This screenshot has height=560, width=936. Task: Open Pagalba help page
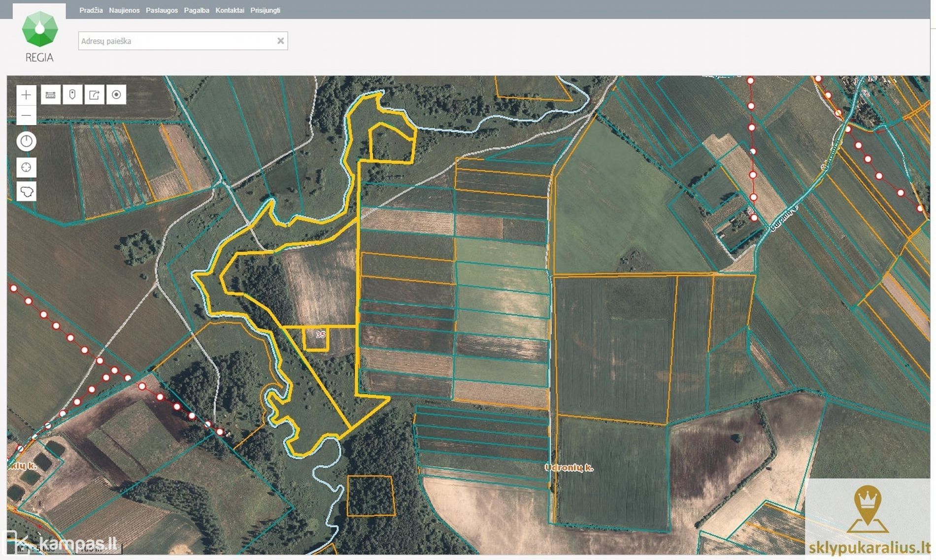point(197,10)
